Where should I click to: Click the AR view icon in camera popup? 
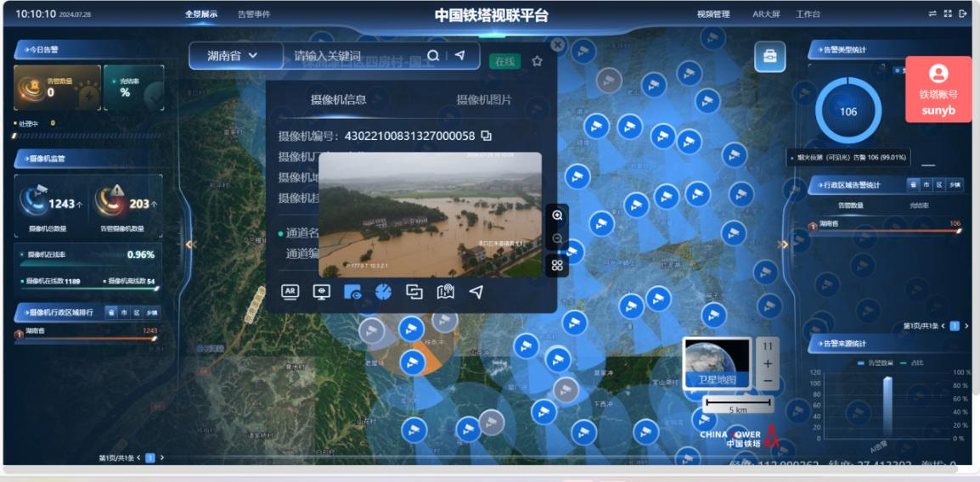click(x=290, y=292)
